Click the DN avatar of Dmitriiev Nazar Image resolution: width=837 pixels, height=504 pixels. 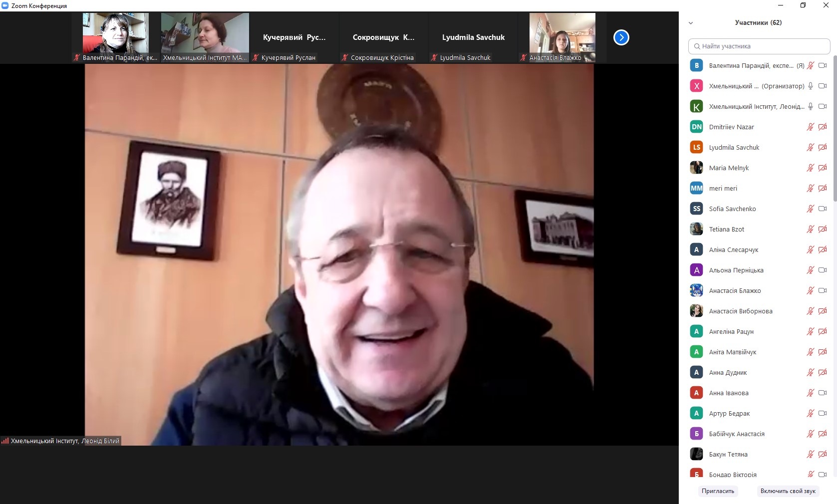click(696, 127)
